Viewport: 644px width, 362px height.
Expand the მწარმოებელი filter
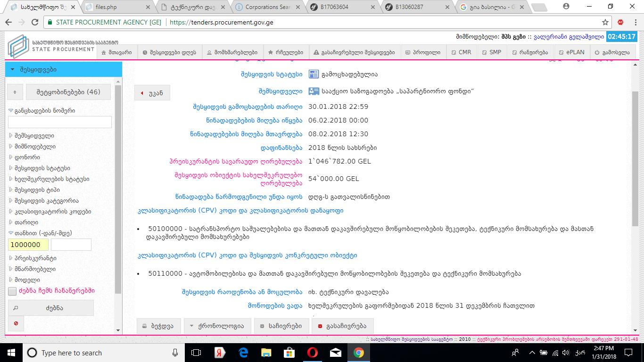click(x=32, y=269)
